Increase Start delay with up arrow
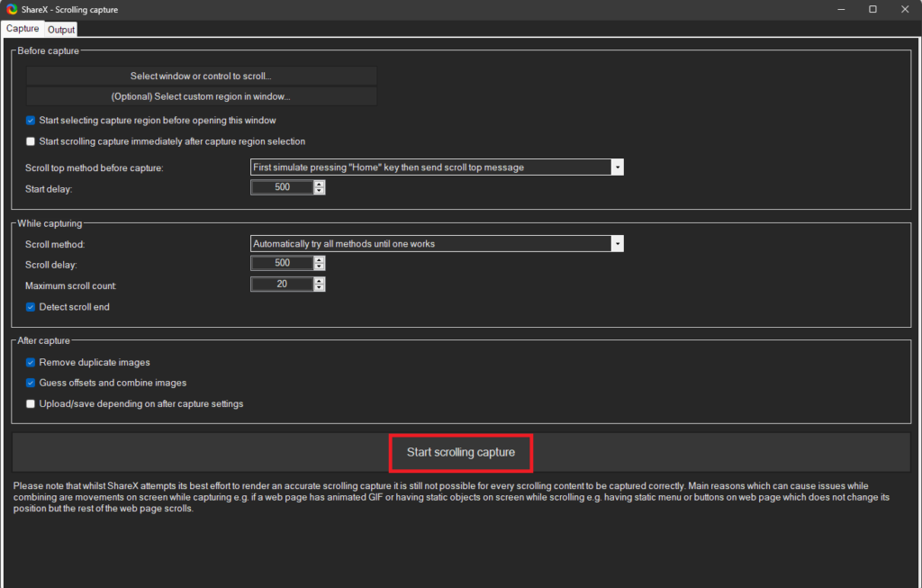 tap(320, 185)
